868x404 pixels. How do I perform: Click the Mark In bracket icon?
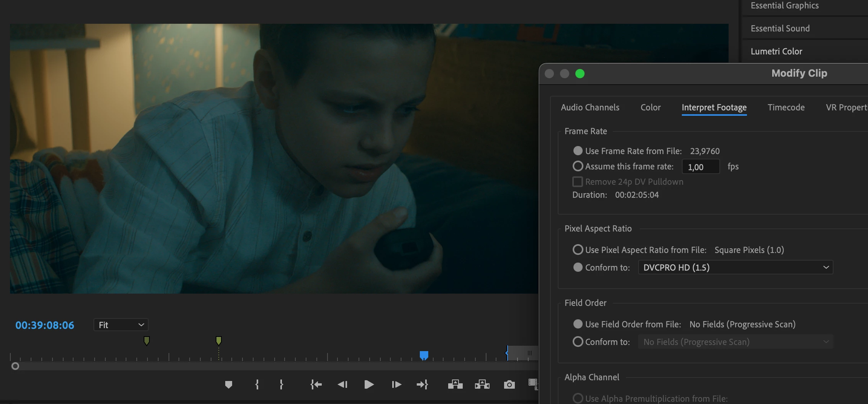pos(257,384)
